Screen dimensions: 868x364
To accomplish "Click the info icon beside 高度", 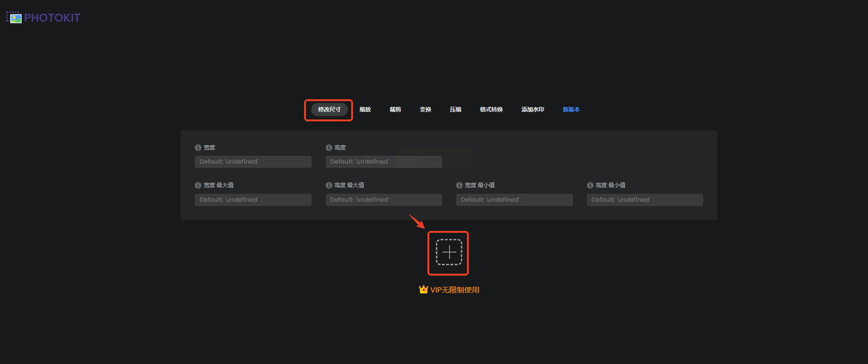I will 329,148.
